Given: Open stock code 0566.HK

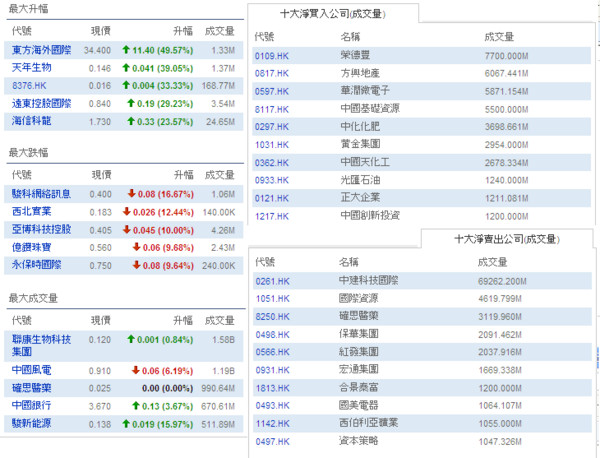Looking at the screenshot, I should (272, 352).
